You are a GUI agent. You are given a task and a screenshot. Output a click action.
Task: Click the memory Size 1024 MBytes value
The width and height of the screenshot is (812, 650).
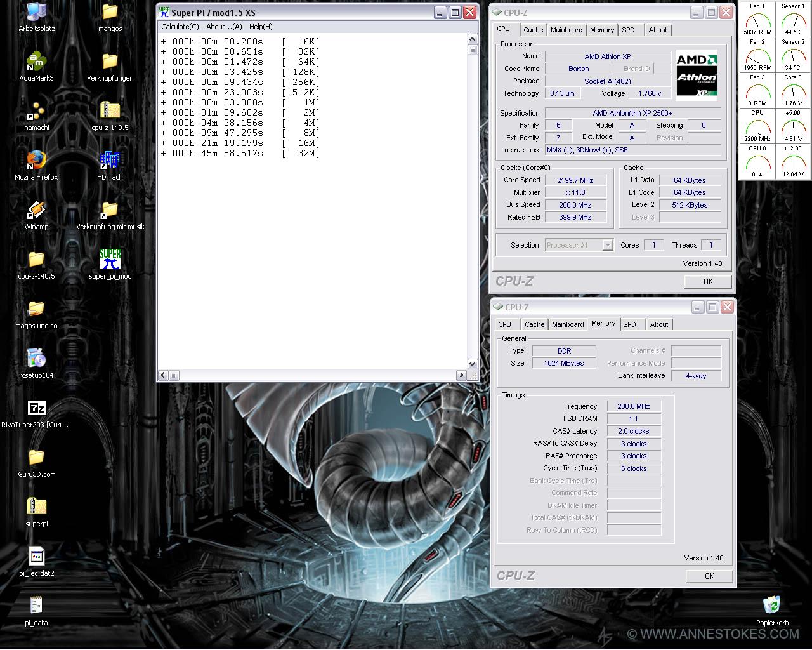563,363
